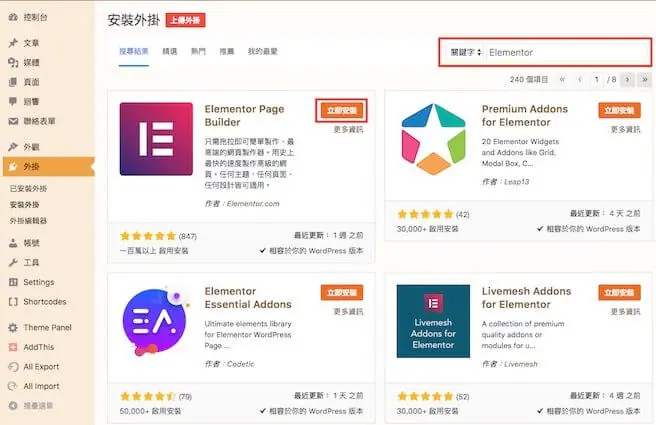Open the keyword (關鍵字) search type dropdown
This screenshot has width=656, height=425.
point(466,52)
